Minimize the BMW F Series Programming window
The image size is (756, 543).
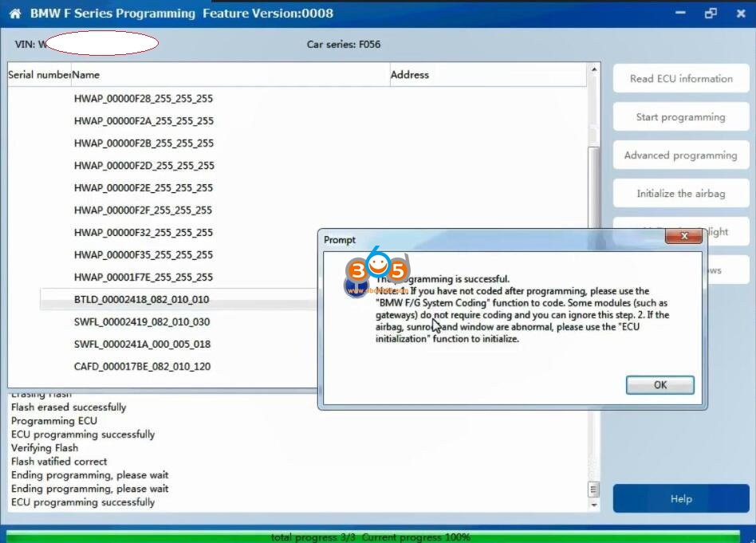click(680, 13)
